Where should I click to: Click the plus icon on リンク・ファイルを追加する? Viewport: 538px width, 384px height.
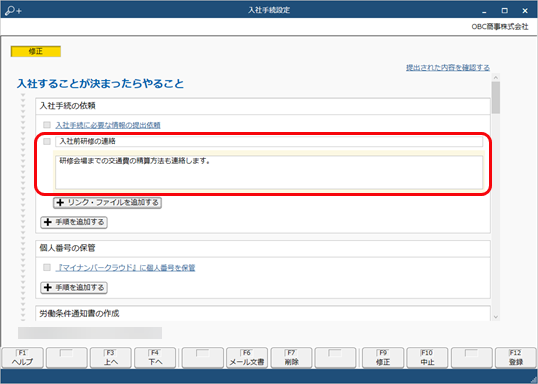(60, 202)
